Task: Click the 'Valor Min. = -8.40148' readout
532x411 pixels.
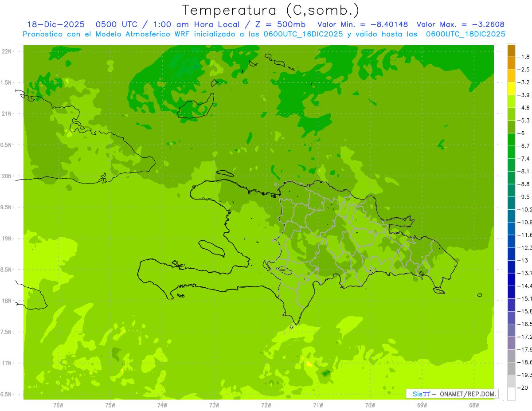Action: (x=363, y=24)
